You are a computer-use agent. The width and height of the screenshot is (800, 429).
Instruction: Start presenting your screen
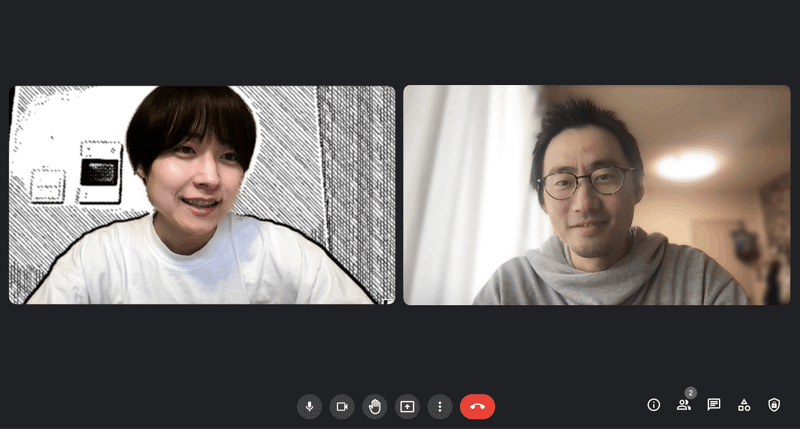tap(407, 407)
